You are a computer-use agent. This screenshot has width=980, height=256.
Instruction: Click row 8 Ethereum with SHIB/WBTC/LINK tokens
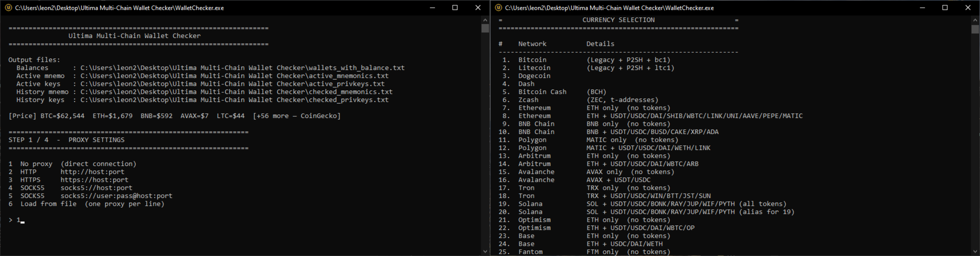[x=652, y=115]
